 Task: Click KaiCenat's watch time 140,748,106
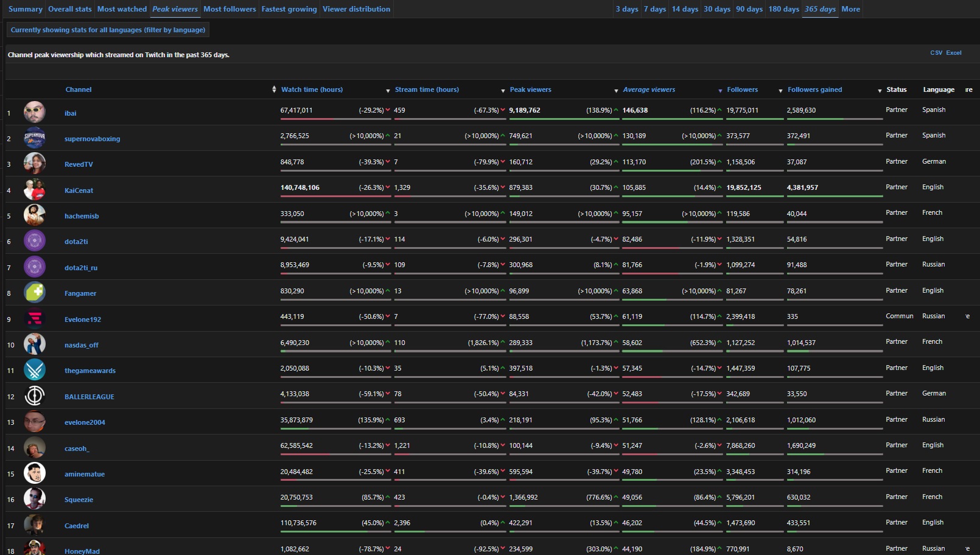(x=300, y=187)
